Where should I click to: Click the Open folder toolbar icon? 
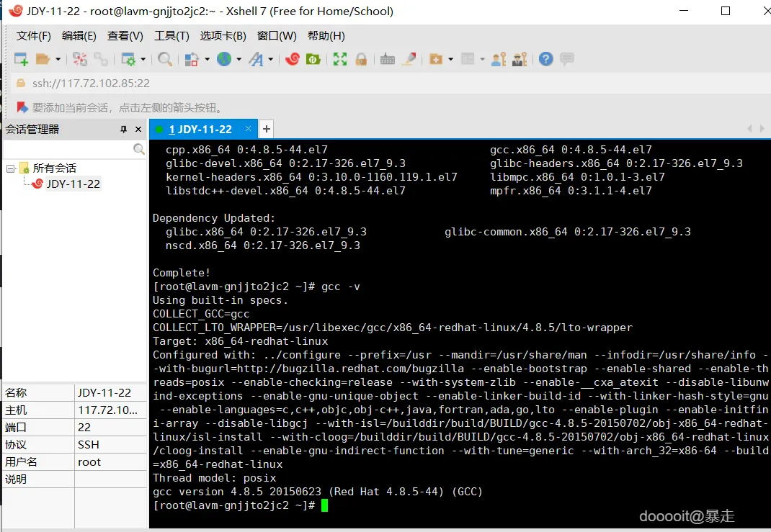(x=43, y=60)
